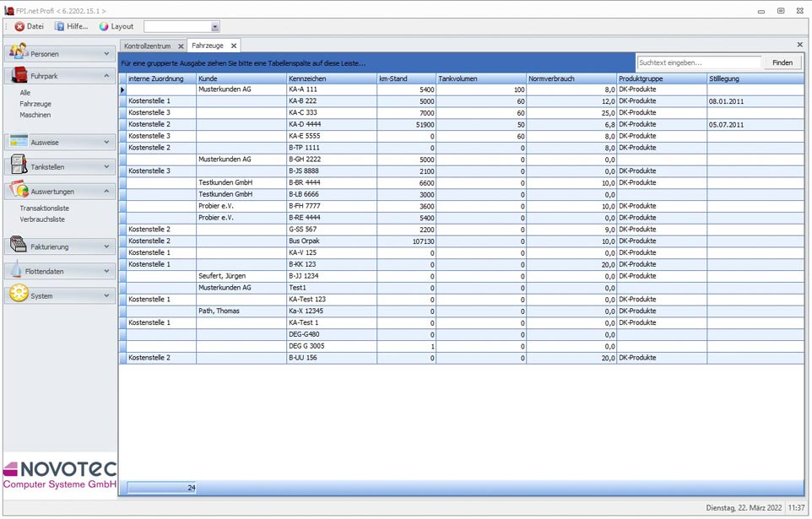The height and width of the screenshot is (519, 812).
Task: Click the Suchtext eingeben search field
Action: click(698, 62)
